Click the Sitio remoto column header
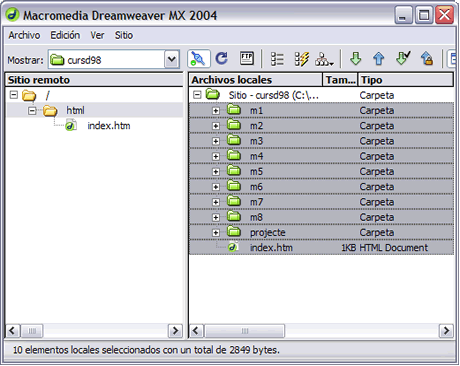 point(94,80)
